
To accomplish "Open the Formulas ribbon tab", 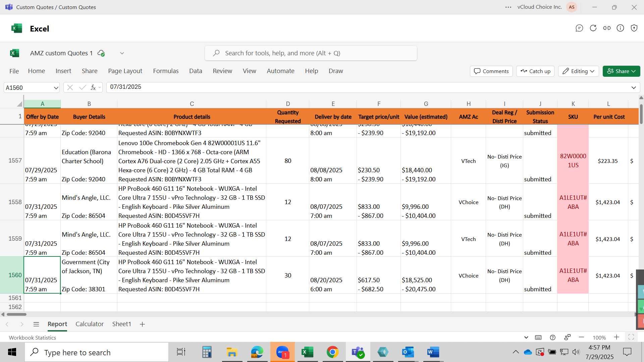I will (166, 71).
